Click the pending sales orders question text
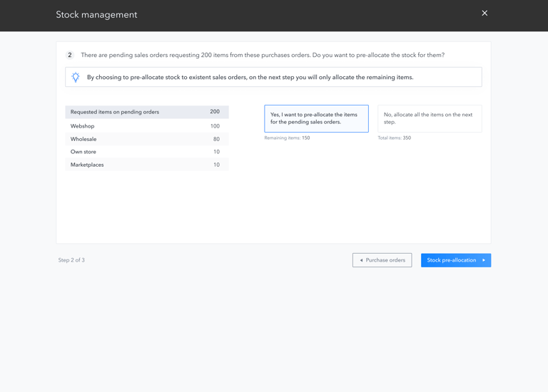Screen dimensions: 548x392 [x=263, y=55]
